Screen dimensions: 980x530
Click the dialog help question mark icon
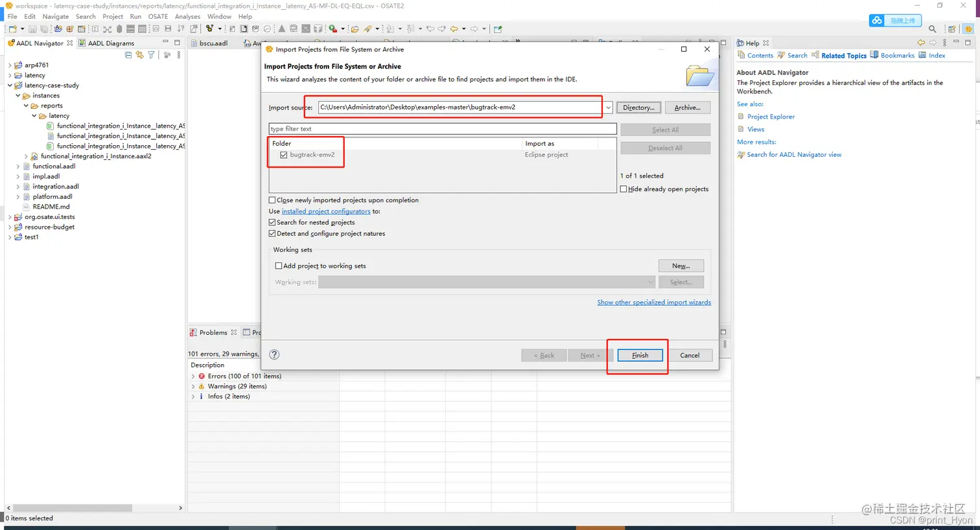(274, 354)
